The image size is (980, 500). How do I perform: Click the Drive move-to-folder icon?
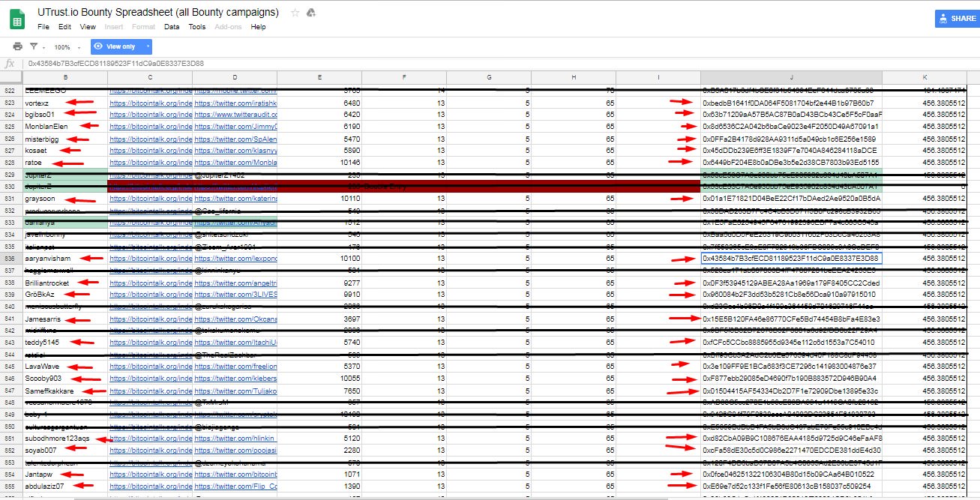(x=312, y=13)
